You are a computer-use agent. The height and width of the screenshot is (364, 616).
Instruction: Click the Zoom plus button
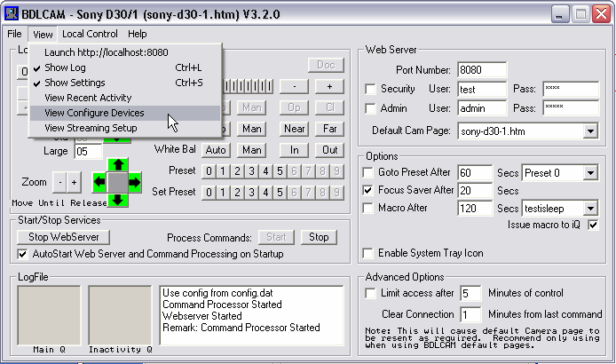(x=74, y=182)
